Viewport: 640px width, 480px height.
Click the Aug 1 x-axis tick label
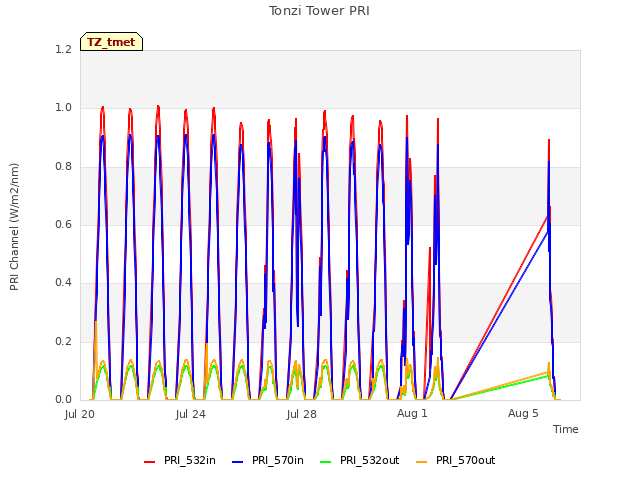[412, 413]
